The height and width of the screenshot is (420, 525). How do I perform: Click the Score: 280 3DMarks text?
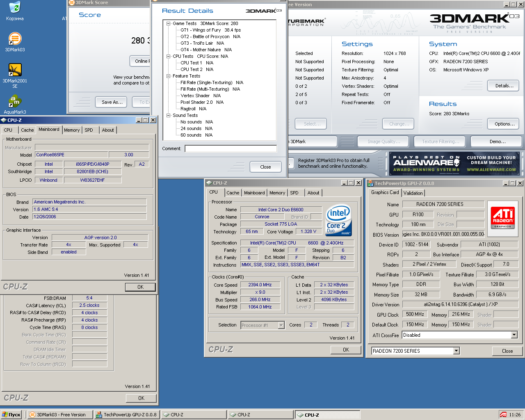(449, 114)
